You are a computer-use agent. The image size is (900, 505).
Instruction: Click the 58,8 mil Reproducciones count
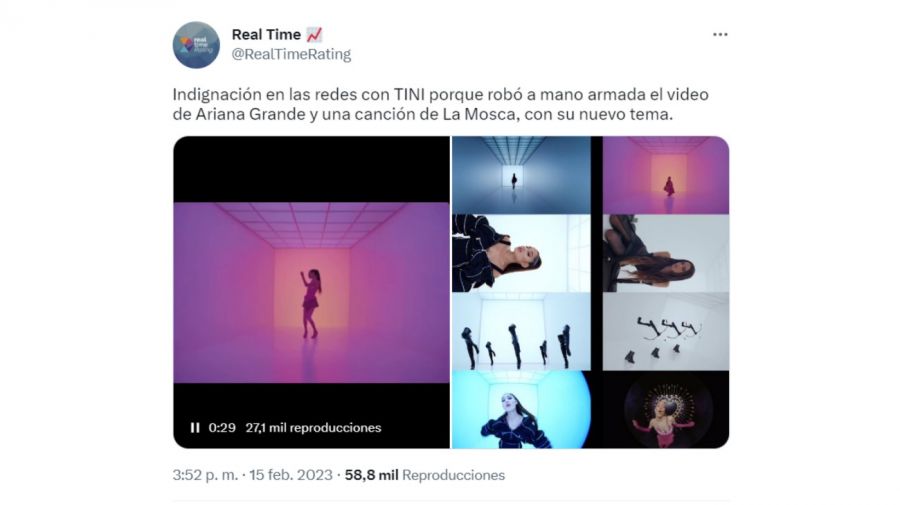[425, 475]
